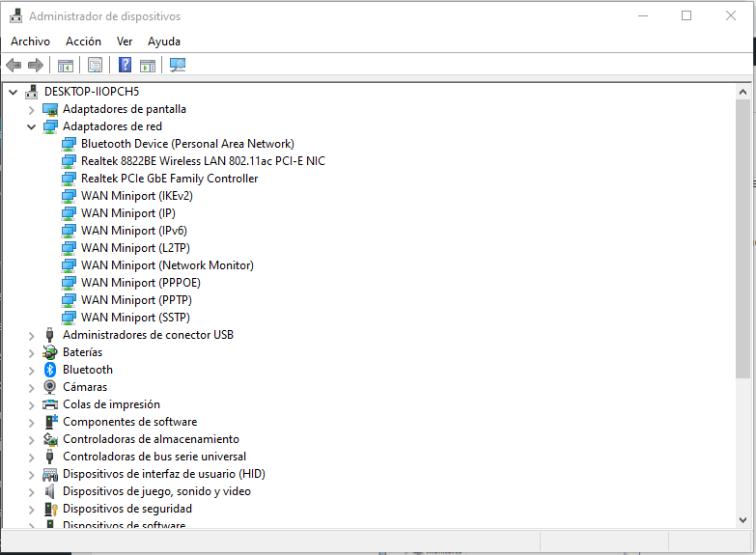Select WAN Miniport (IPv6)
Screen dimensions: 756x555
pyautogui.click(x=134, y=231)
